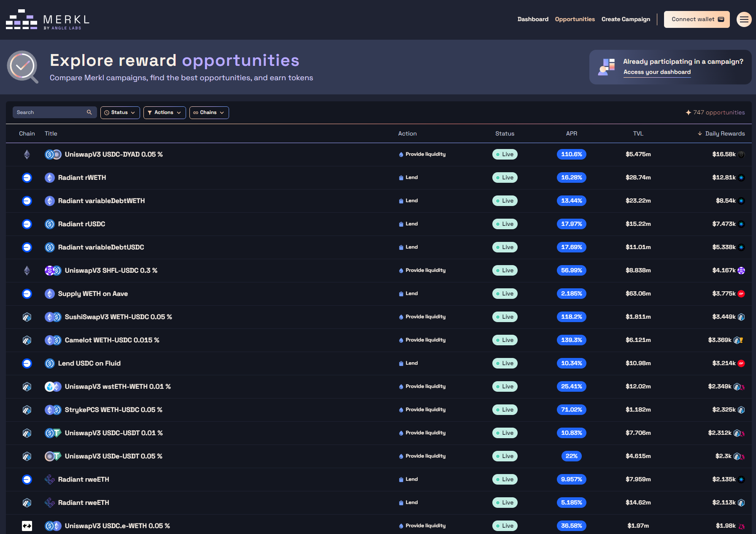Image resolution: width=756 pixels, height=534 pixels.
Task: Open the Radiant rUSDC opportunity
Action: 82,224
